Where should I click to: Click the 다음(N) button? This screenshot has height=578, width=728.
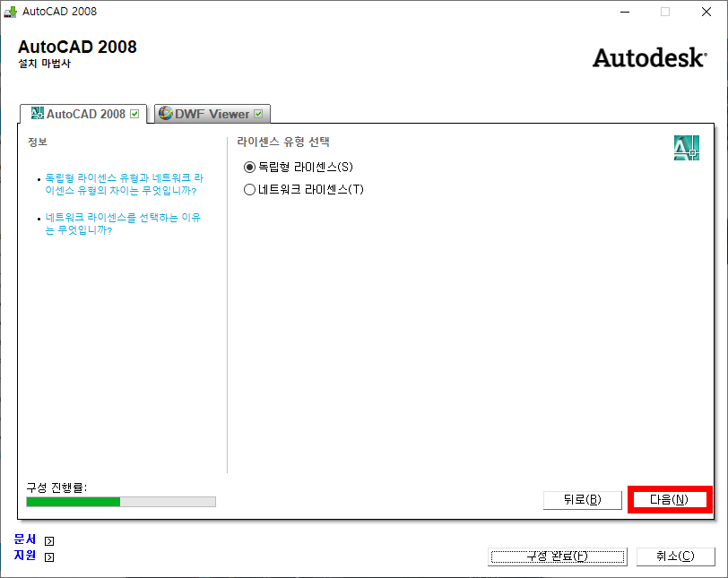(x=669, y=500)
